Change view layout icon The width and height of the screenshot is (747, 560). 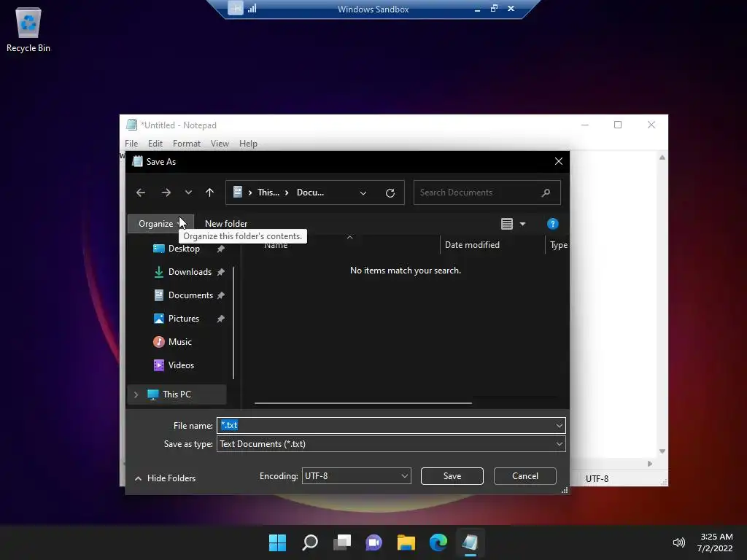(507, 224)
